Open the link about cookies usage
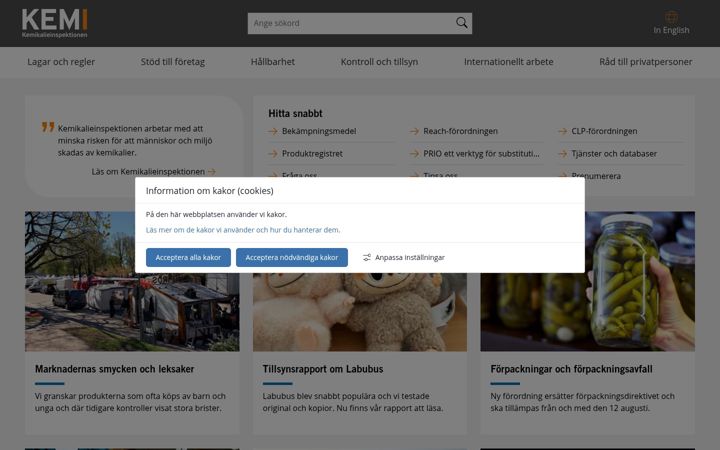Screen dimensions: 720x450 (243, 230)
